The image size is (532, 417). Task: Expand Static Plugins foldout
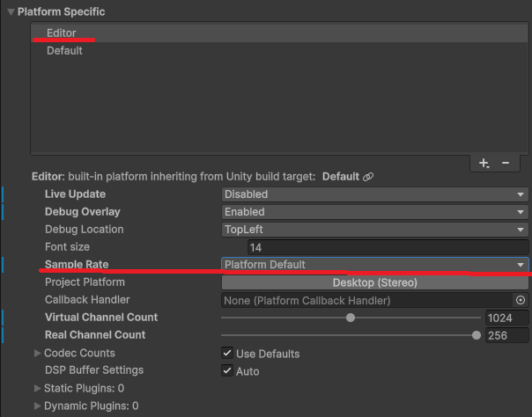coord(37,388)
